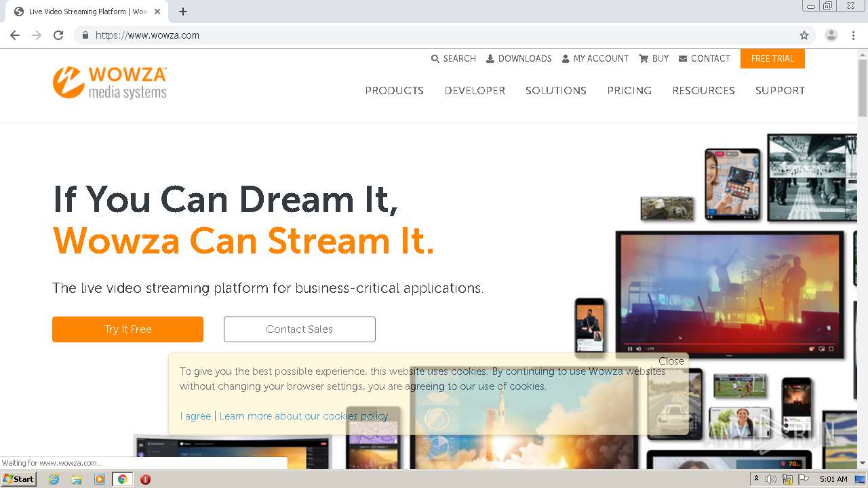This screenshot has width=868, height=488.
Task: Open the BUY cart link
Action: (x=654, y=59)
